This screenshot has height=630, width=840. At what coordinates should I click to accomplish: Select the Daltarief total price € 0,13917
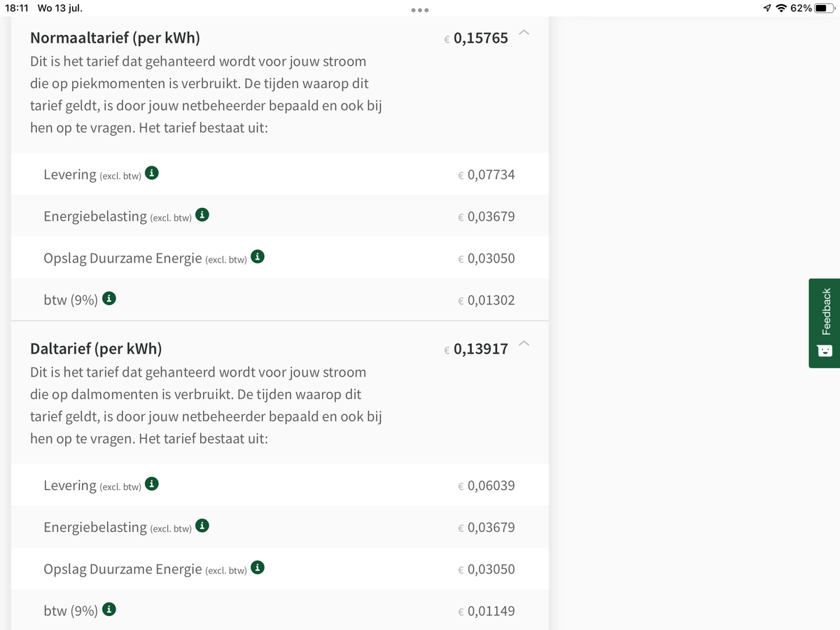coord(479,349)
